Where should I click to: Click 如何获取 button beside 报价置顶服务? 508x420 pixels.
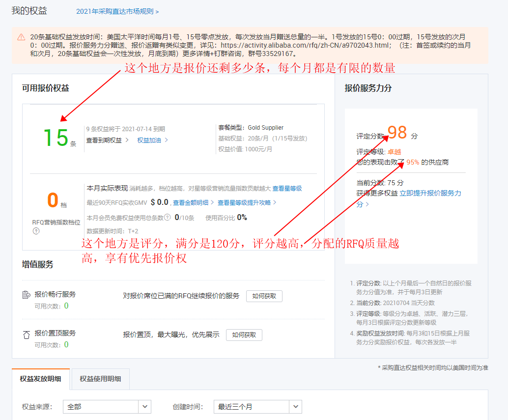point(244,335)
